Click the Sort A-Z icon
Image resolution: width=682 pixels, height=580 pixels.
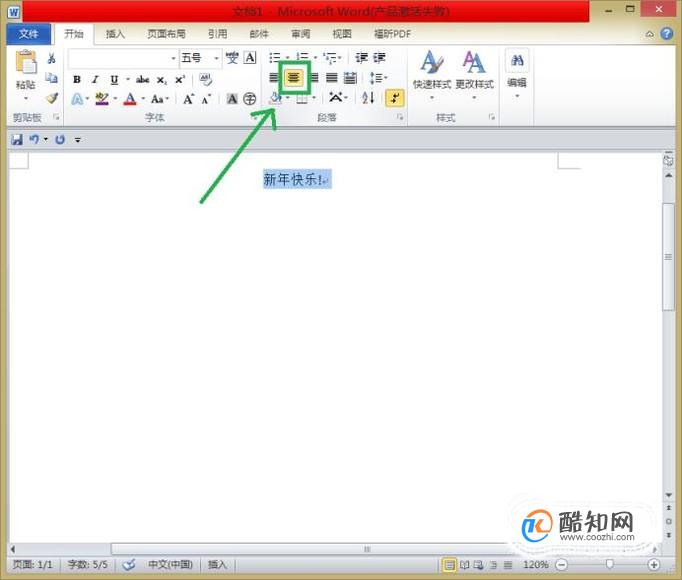[x=368, y=98]
